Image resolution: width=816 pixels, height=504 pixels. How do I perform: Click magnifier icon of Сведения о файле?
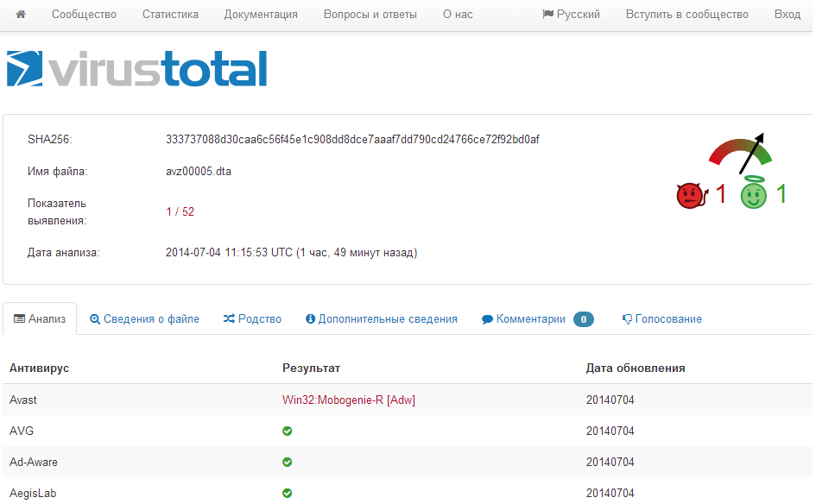tap(95, 318)
